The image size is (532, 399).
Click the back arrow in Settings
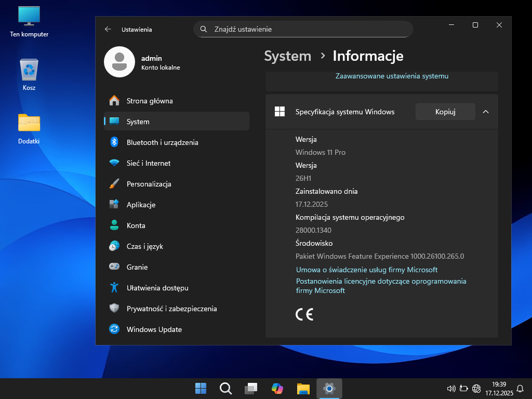(x=108, y=30)
